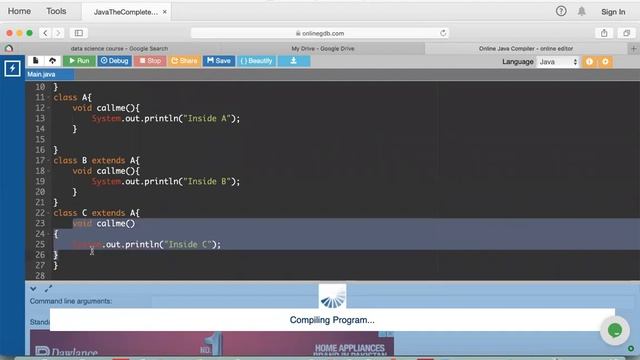Show the tab overview
Viewport: 640px width, 360px height.
(x=627, y=33)
